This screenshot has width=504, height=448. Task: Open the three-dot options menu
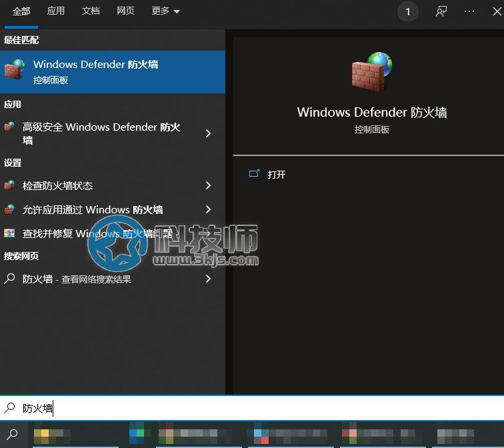(469, 11)
